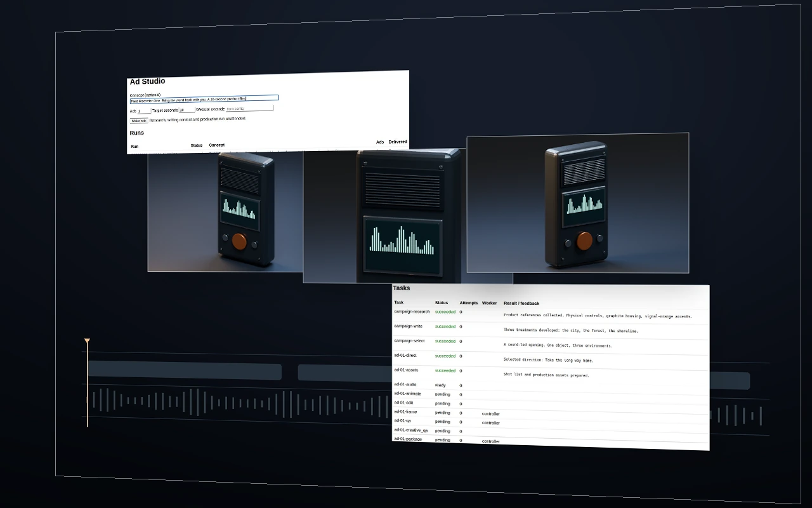Click the Delivered column header
The height and width of the screenshot is (508, 812).
click(x=398, y=142)
